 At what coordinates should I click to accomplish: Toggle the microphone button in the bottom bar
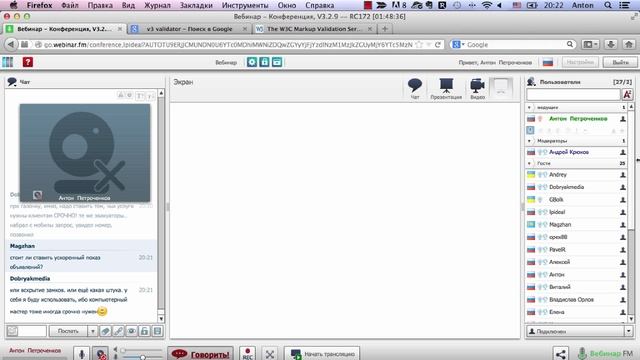pyautogui.click(x=82, y=354)
